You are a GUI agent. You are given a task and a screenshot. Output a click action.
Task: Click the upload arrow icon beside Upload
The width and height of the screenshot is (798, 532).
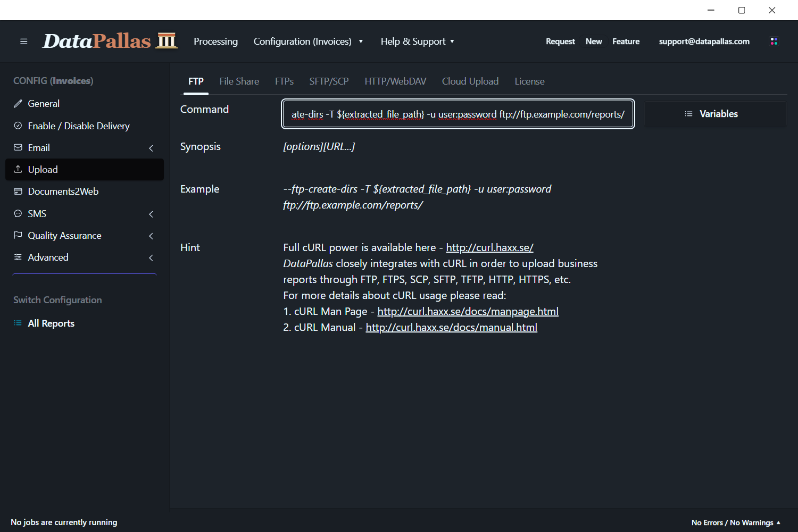(18, 169)
